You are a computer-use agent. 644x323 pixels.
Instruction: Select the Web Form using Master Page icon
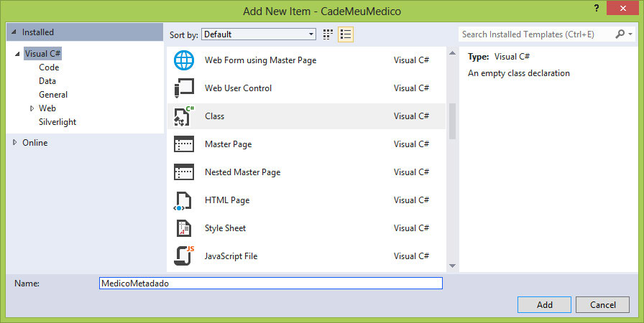[x=184, y=60]
